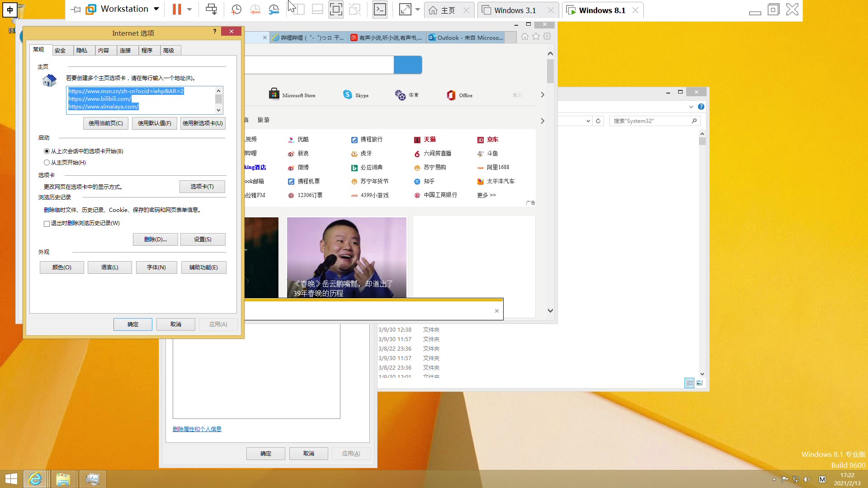868x488 pixels.
Task: Click 选项卡(T) settings button
Action: point(202,187)
